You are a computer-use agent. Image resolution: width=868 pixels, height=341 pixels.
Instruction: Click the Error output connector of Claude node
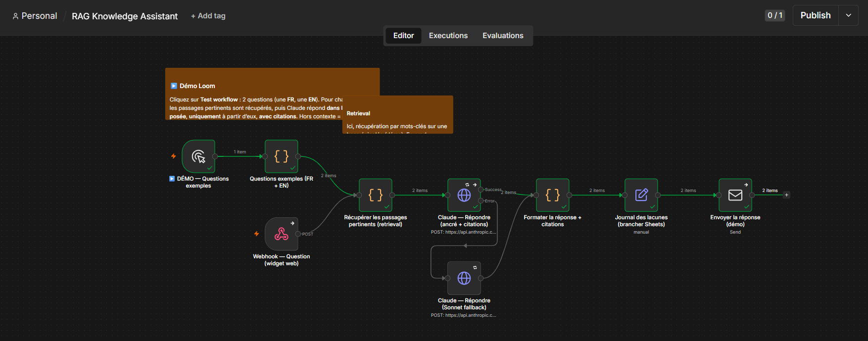[x=481, y=201]
